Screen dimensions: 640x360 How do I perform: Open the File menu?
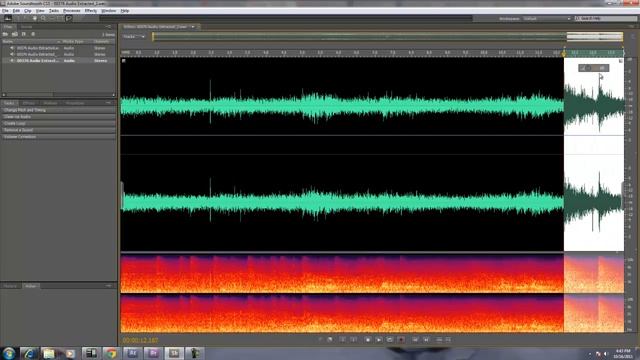pos(5,11)
